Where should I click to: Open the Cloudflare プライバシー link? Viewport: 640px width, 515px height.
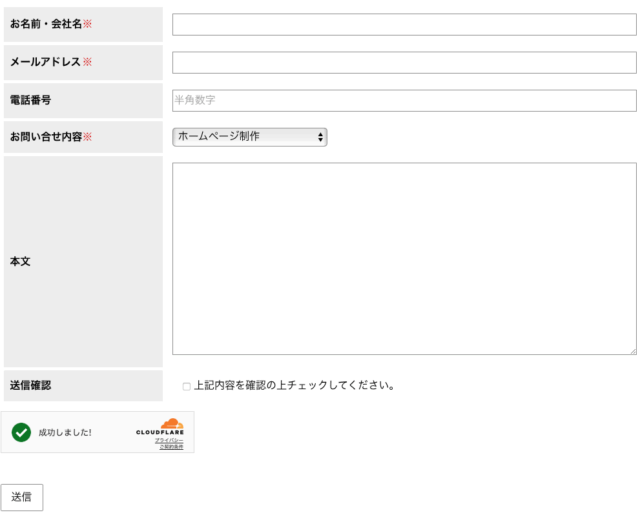[168, 440]
